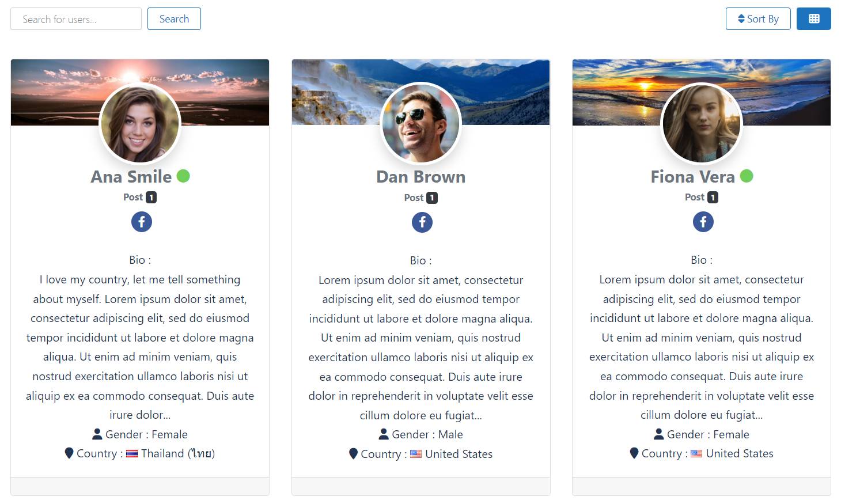This screenshot has height=504, width=841.
Task: Click Fiona Vera's green online status dot
Action: [x=746, y=176]
